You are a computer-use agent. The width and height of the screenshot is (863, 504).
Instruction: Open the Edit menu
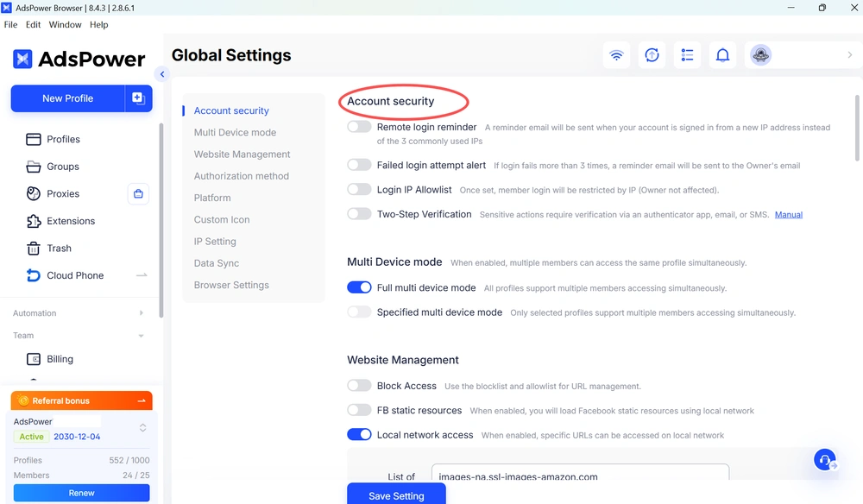tap(33, 25)
